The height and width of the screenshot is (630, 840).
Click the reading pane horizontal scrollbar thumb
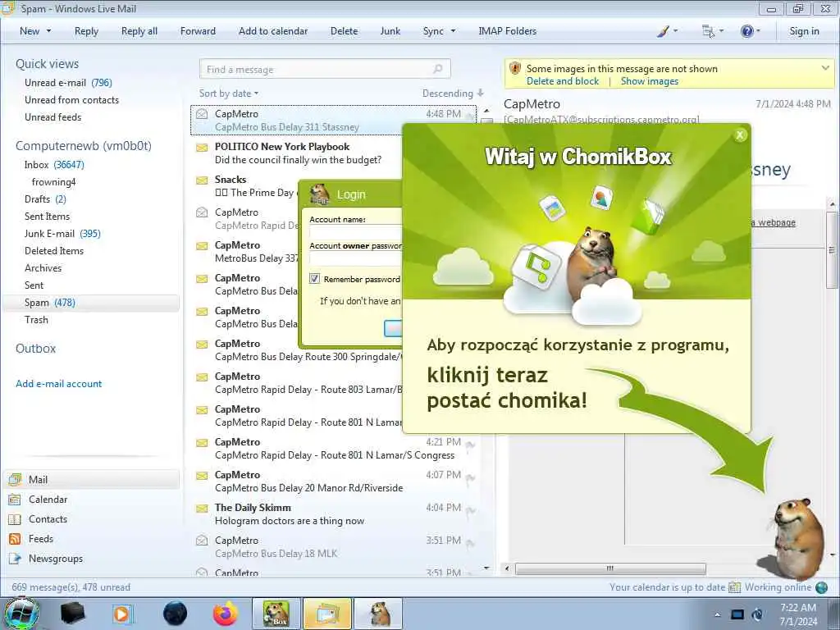[610, 568]
